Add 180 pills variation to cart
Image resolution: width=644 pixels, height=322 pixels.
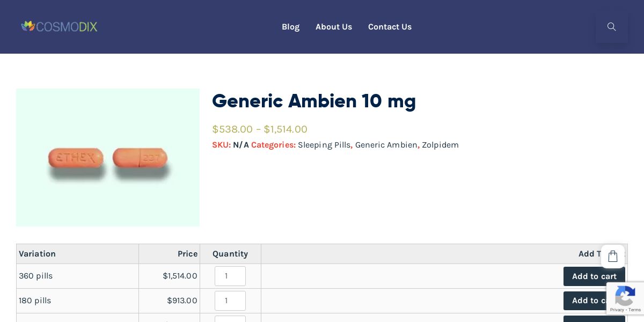coord(585,301)
